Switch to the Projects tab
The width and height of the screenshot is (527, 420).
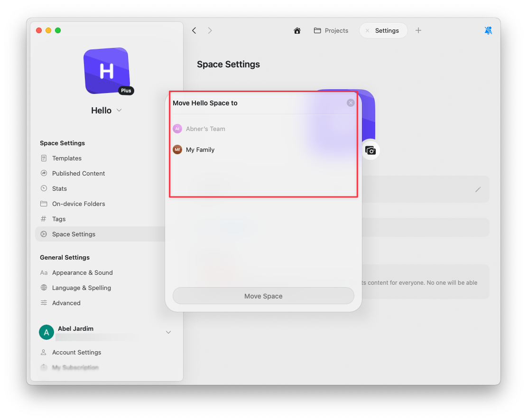[x=331, y=30]
